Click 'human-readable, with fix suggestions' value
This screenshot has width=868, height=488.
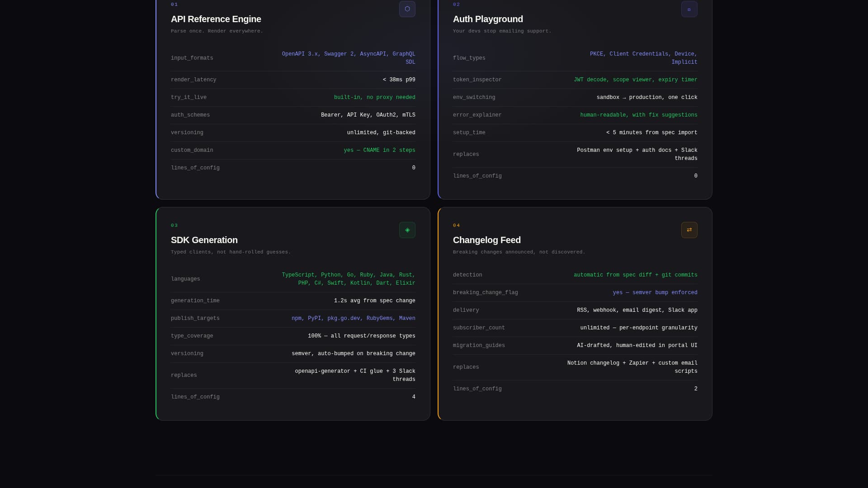point(638,115)
